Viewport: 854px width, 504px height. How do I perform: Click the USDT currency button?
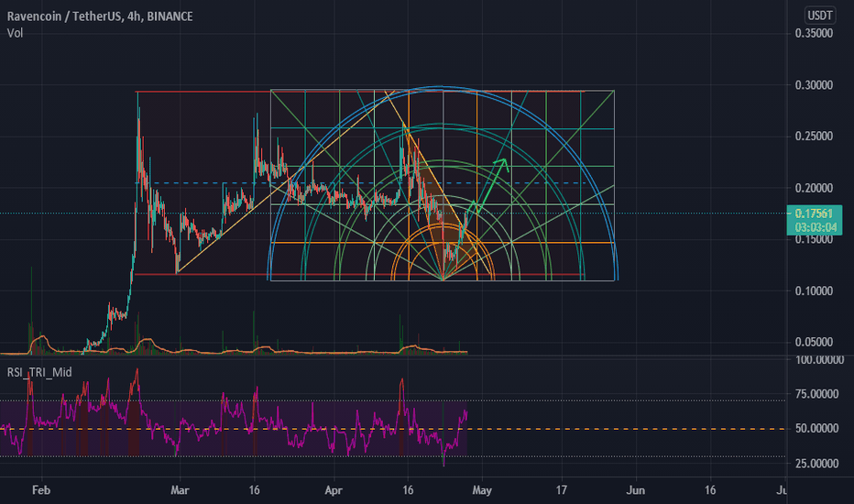(820, 16)
